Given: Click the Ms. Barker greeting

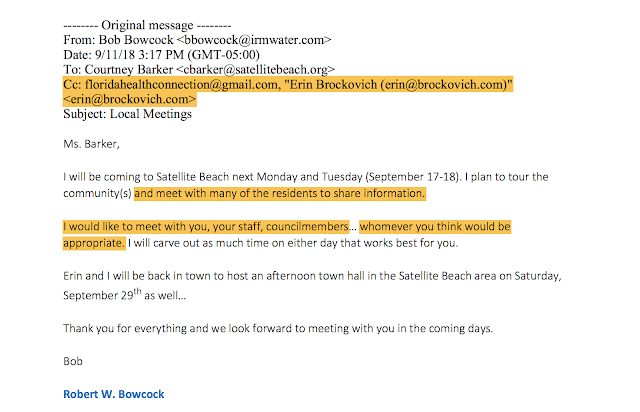Looking at the screenshot, I should pos(91,144).
